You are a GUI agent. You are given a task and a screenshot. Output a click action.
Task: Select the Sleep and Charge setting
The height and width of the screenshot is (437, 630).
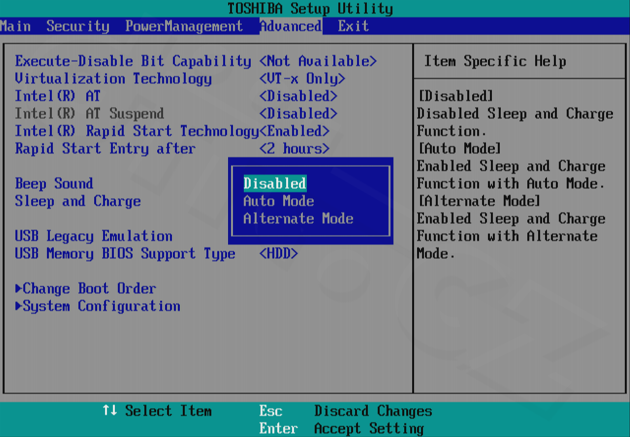(x=78, y=201)
